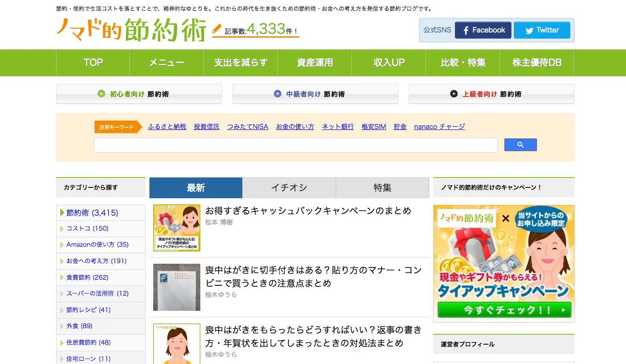This screenshot has height=364, width=626.
Task: Click the blue play icon for 中級者向け
Action: [x=278, y=94]
